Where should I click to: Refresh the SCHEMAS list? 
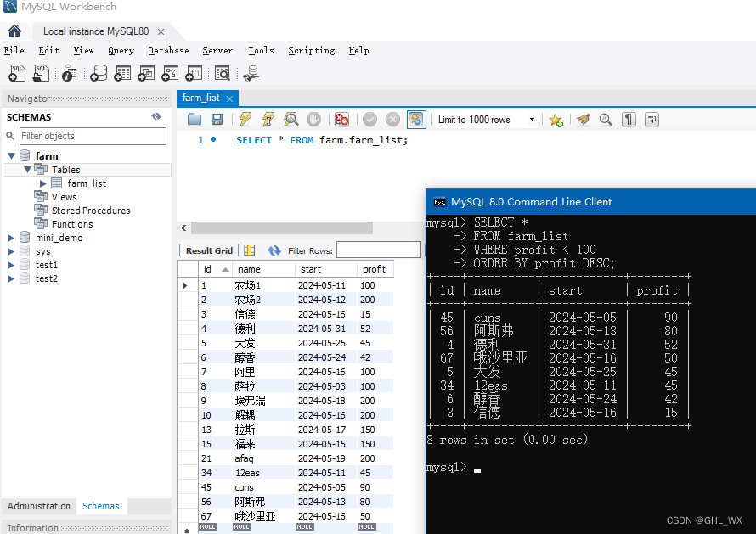coord(156,116)
